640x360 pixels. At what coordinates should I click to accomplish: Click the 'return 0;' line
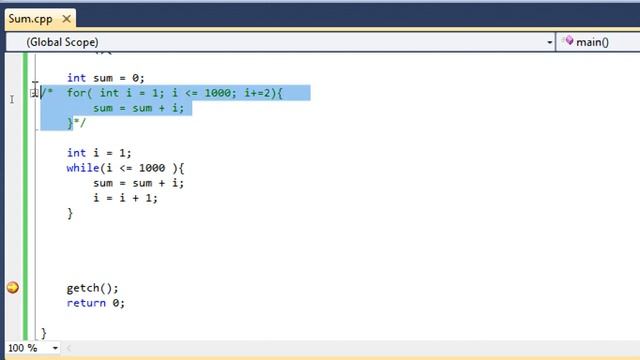(x=96, y=303)
